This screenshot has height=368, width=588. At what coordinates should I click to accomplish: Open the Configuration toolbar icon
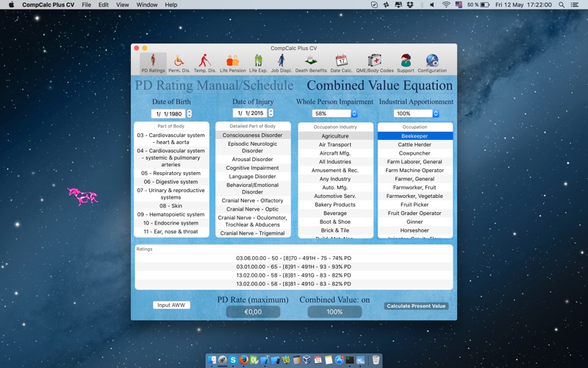(432, 63)
